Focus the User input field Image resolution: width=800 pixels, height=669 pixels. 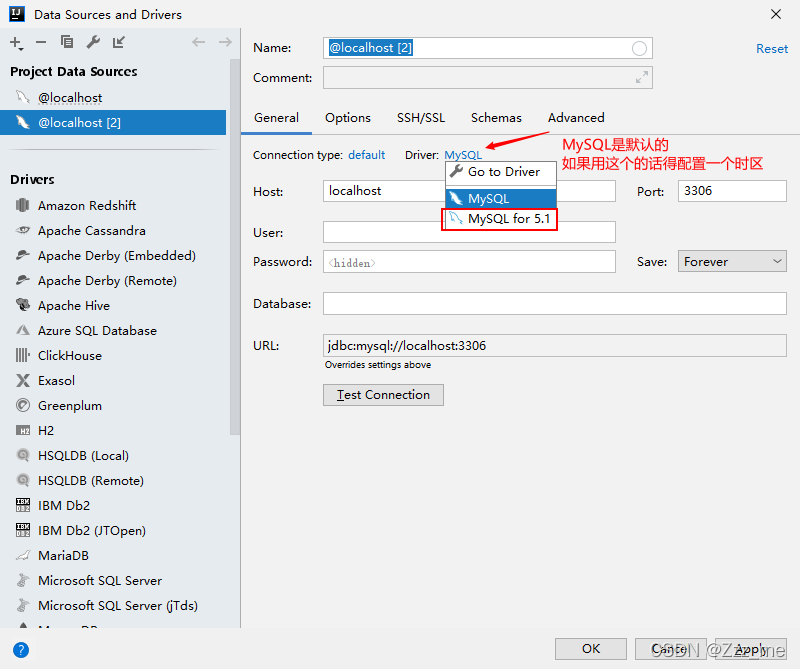(469, 232)
